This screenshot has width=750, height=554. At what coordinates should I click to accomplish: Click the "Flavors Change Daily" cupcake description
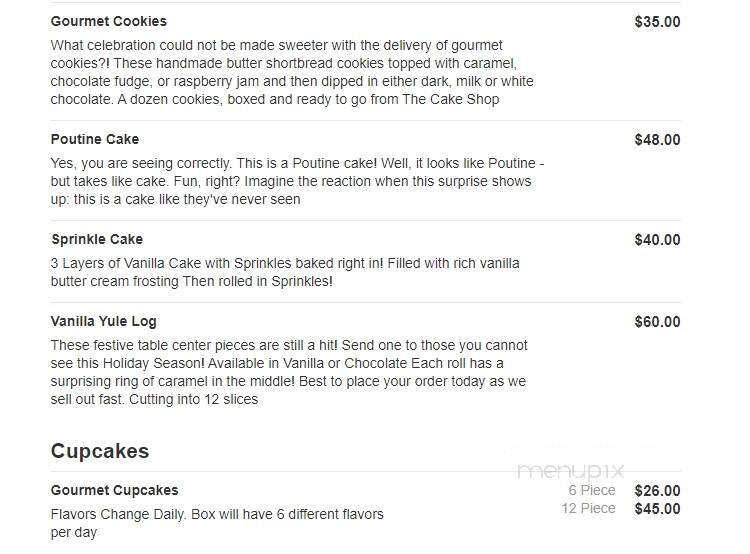coord(217,524)
